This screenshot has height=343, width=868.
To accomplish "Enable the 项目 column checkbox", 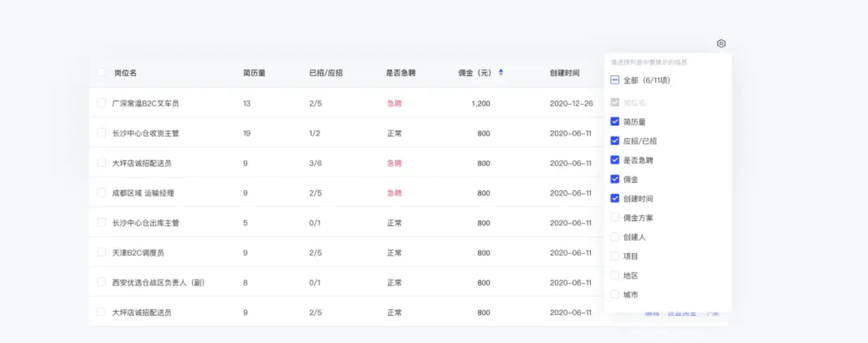I will tap(615, 256).
